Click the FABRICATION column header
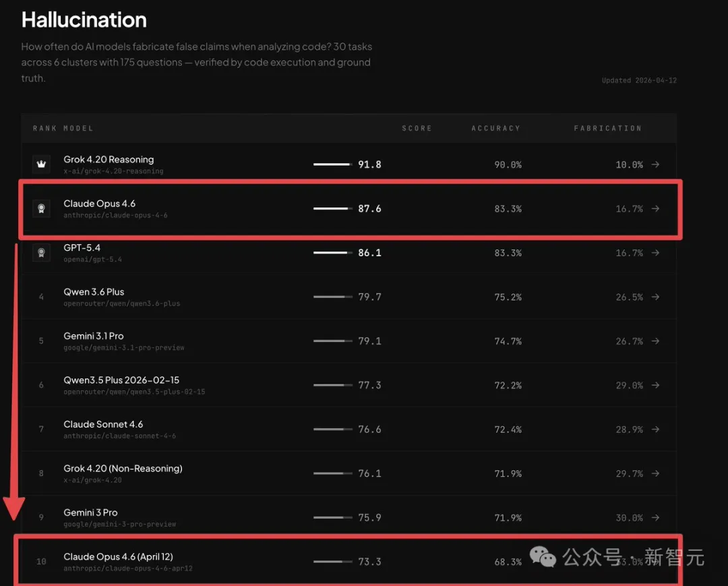 [x=607, y=128]
